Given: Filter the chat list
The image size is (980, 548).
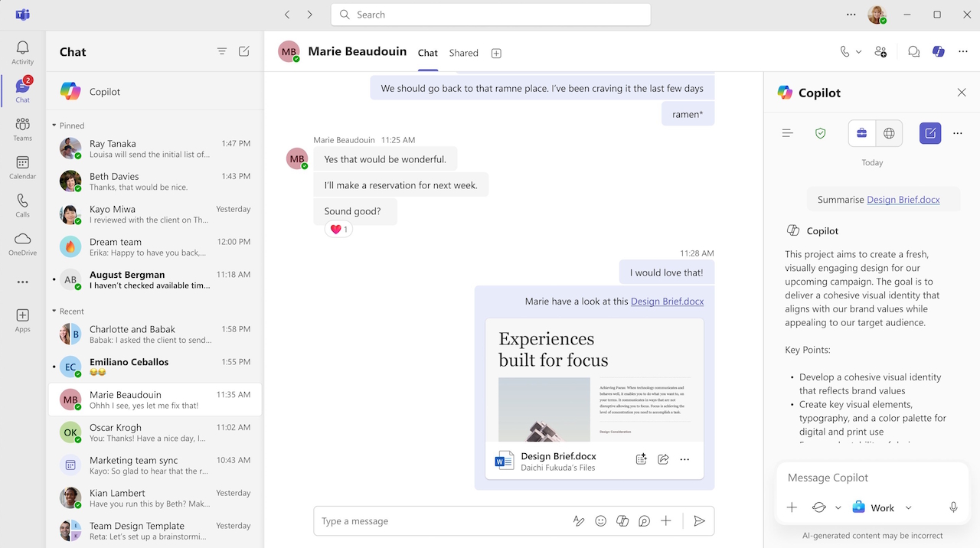Looking at the screenshot, I should pos(222,51).
